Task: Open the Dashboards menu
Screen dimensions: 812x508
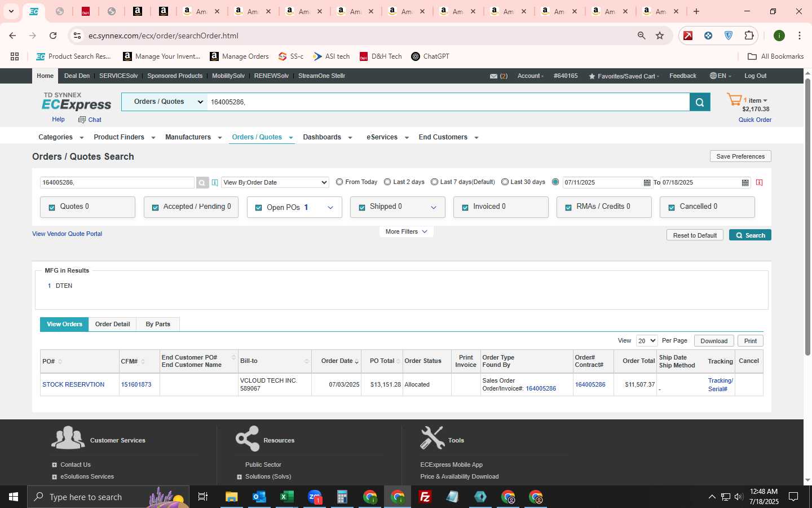Action: 328,137
